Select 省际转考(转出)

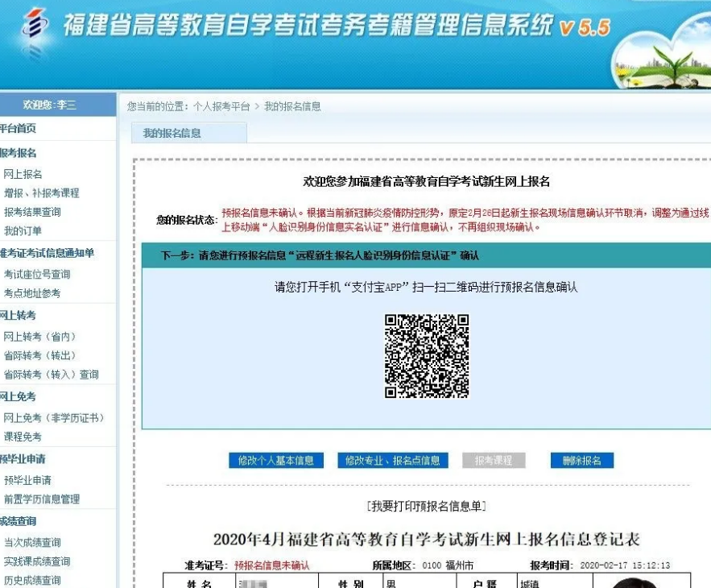tap(40, 355)
